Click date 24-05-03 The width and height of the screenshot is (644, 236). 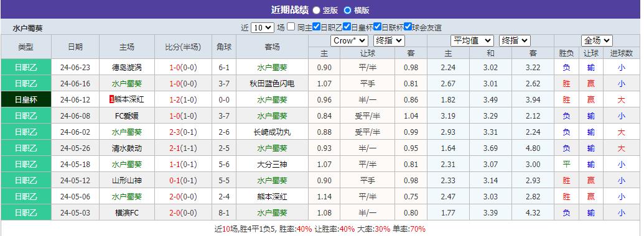tap(75, 213)
